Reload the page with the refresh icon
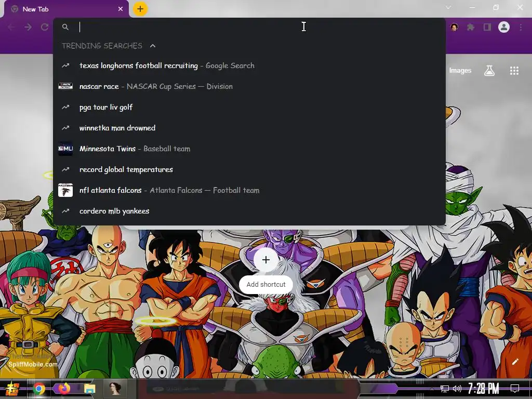 tap(45, 27)
